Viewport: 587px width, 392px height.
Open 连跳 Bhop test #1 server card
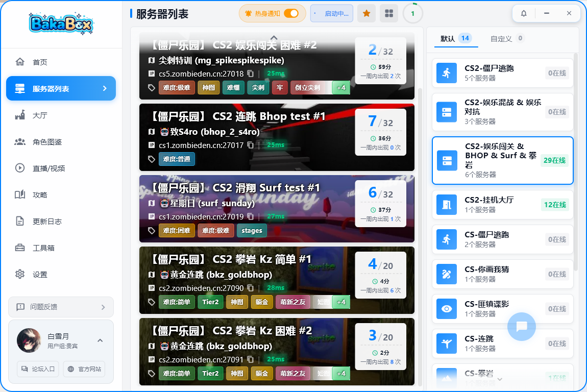pyautogui.click(x=277, y=137)
